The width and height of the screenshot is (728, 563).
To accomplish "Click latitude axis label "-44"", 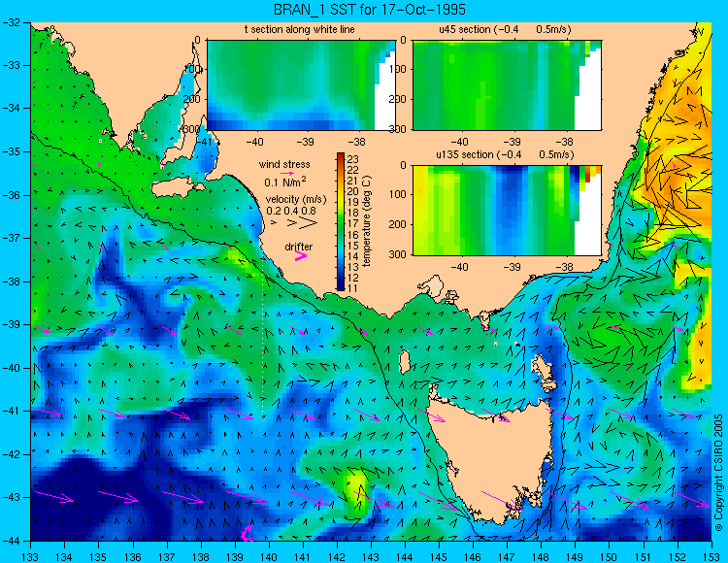I will click(x=10, y=541).
